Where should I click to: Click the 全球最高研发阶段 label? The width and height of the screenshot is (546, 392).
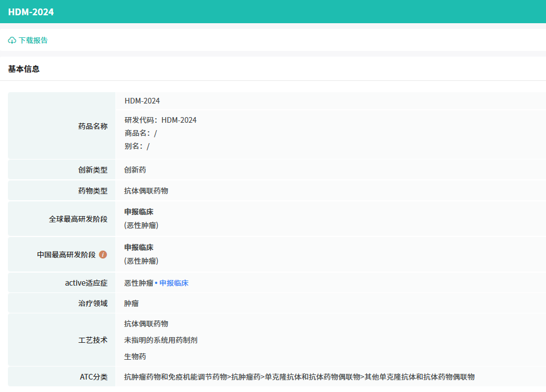click(x=78, y=218)
